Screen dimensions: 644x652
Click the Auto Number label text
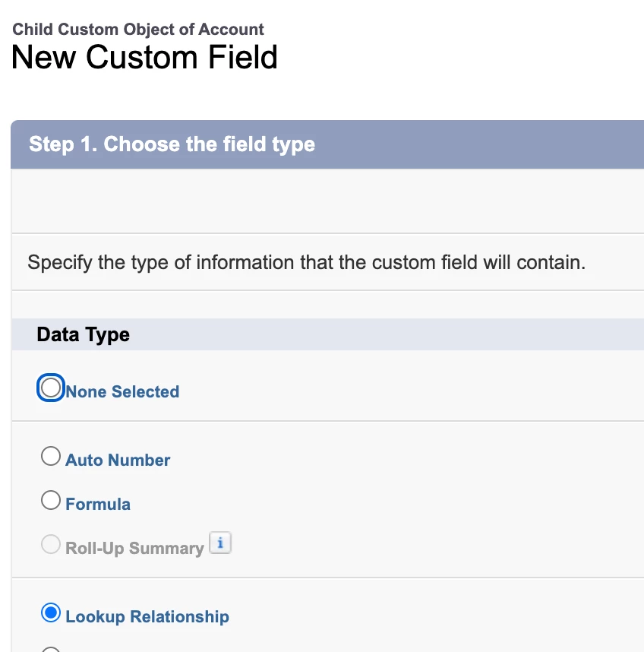pyautogui.click(x=118, y=461)
